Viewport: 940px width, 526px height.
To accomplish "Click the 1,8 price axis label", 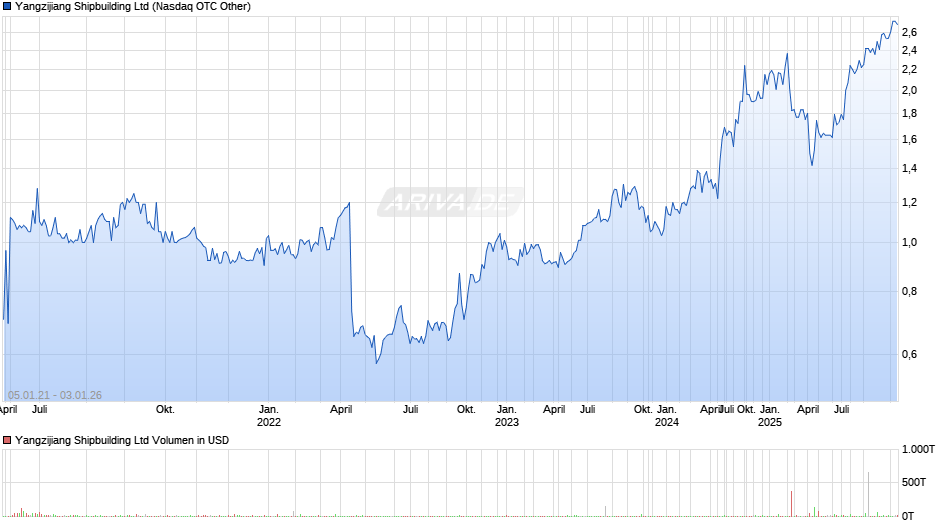I will coord(909,113).
